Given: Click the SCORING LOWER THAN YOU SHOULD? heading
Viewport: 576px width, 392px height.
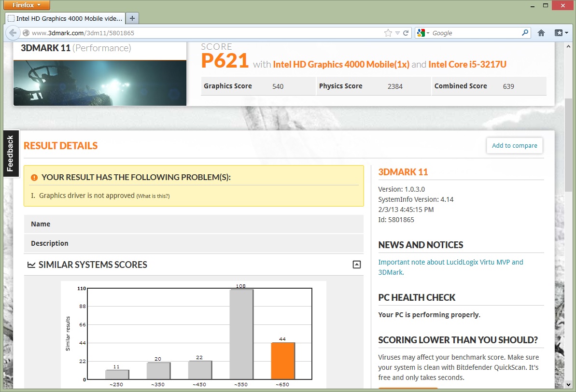Looking at the screenshot, I should [458, 340].
